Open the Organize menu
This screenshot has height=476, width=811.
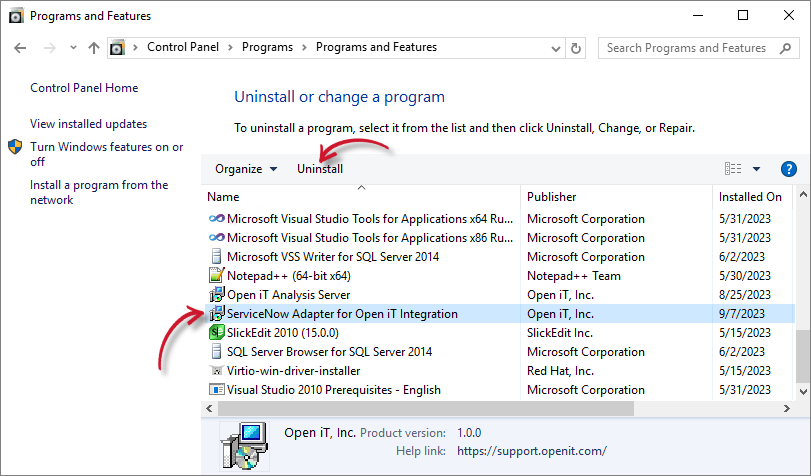coord(246,169)
